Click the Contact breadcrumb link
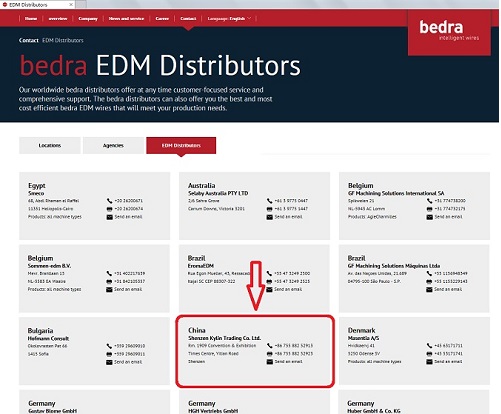The height and width of the screenshot is (414, 501). coord(29,40)
